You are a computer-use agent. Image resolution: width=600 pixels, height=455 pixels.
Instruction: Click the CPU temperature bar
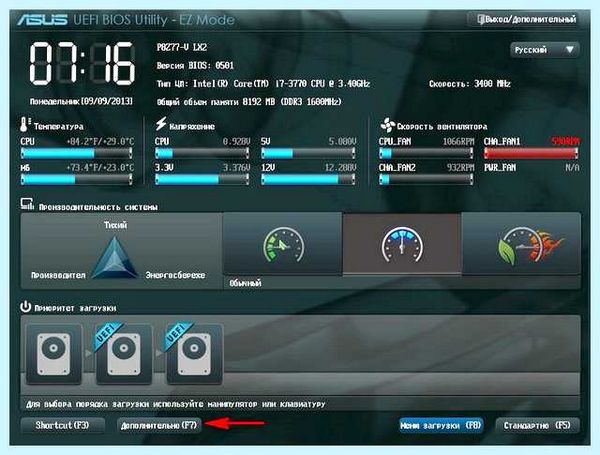pos(77,154)
